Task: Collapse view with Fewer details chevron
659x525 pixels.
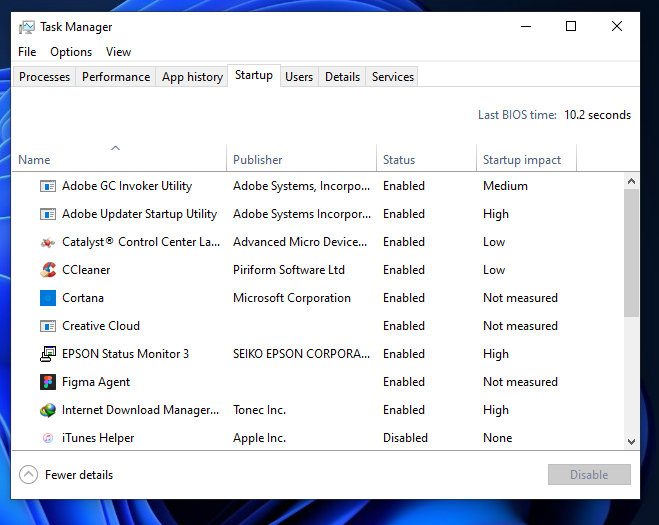Action: click(29, 475)
